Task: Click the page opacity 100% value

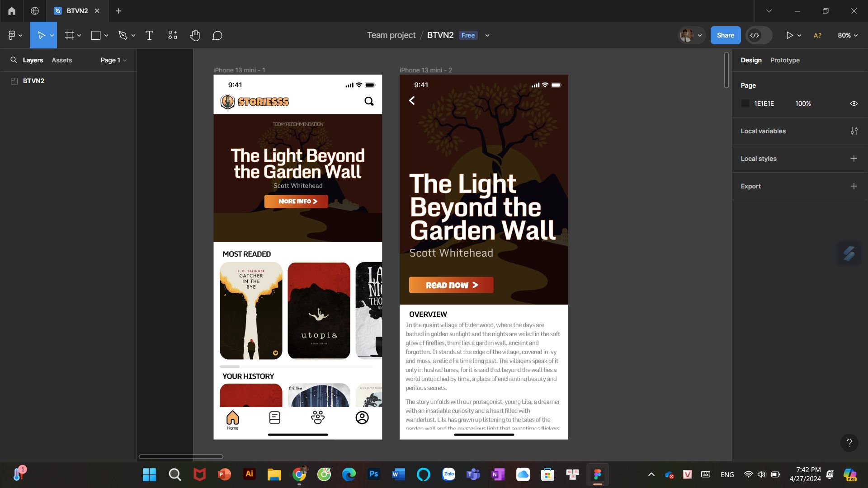Action: (x=803, y=103)
